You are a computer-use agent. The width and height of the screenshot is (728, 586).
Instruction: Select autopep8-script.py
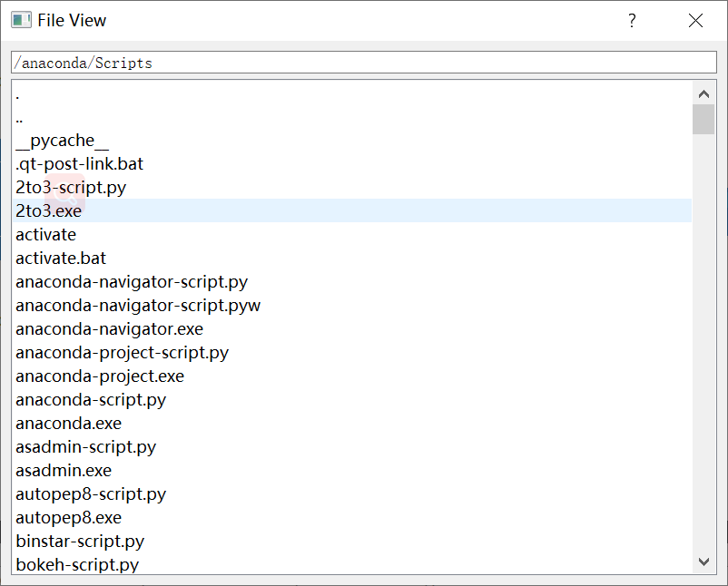click(352, 494)
